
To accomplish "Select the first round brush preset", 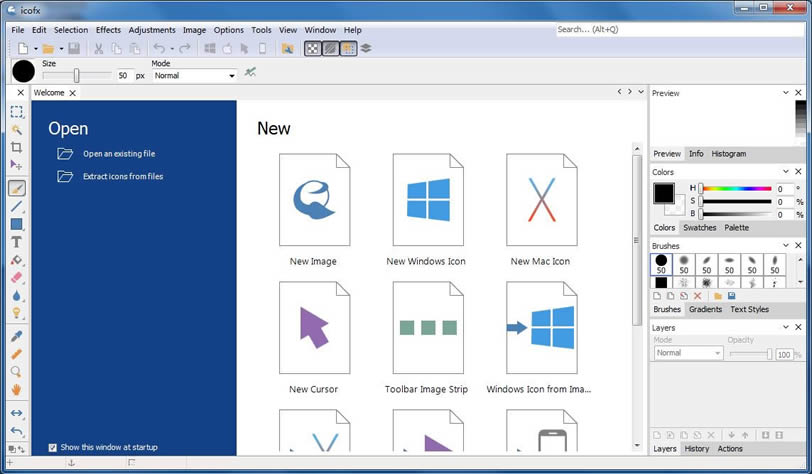I will (661, 264).
